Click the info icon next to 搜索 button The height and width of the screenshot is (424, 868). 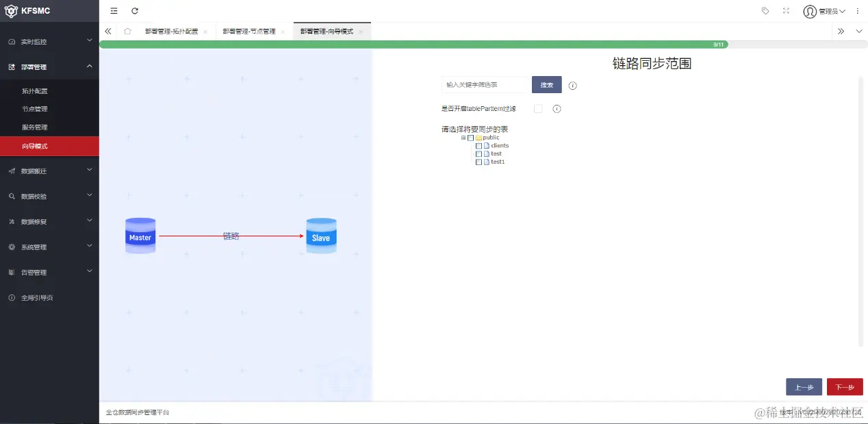573,86
